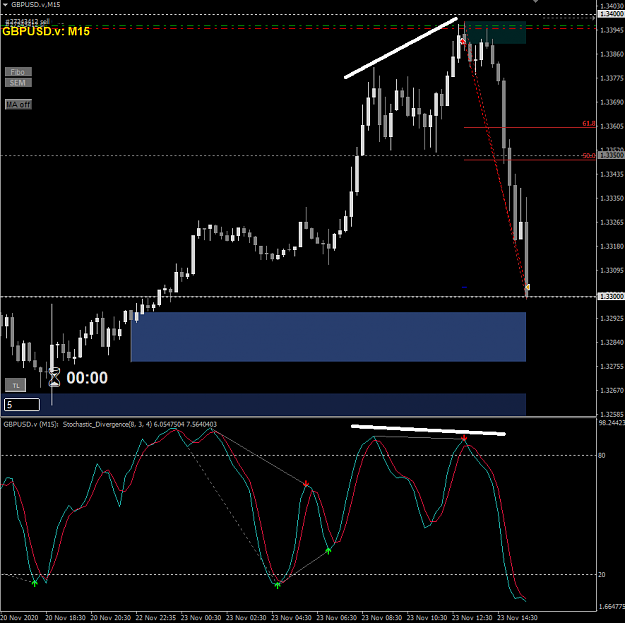Viewport: 625px width, 623px height.
Task: Click the hourglass candle timer icon
Action: click(54, 377)
